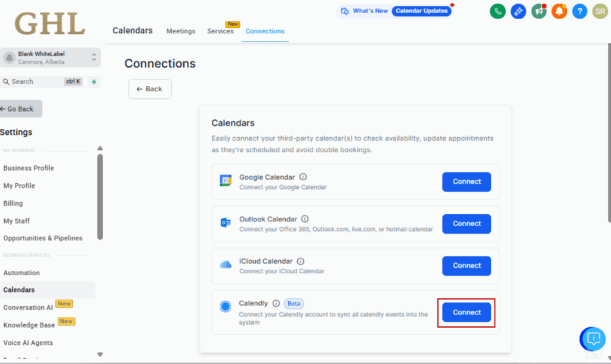The height and width of the screenshot is (364, 611).
Task: Click the Google Calendar info icon
Action: [x=303, y=177]
